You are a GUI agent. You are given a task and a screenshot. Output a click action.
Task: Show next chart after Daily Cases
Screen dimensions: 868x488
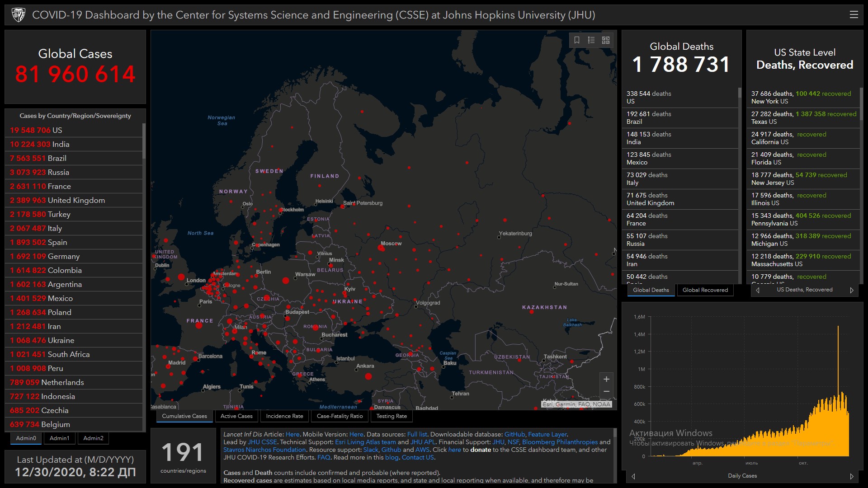click(852, 476)
